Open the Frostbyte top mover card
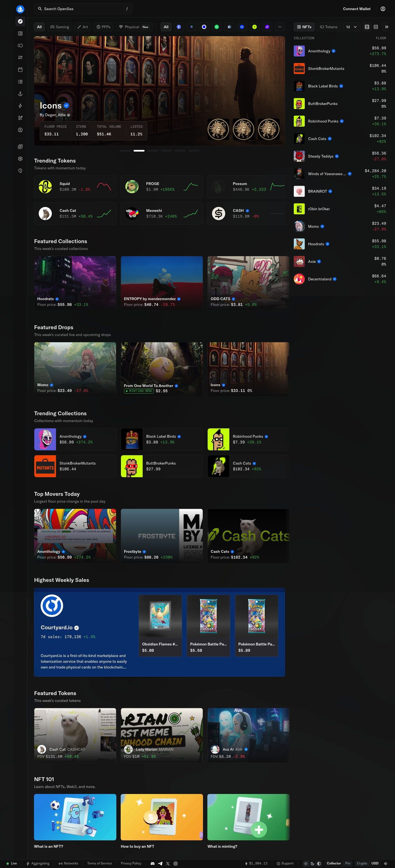 click(162, 536)
